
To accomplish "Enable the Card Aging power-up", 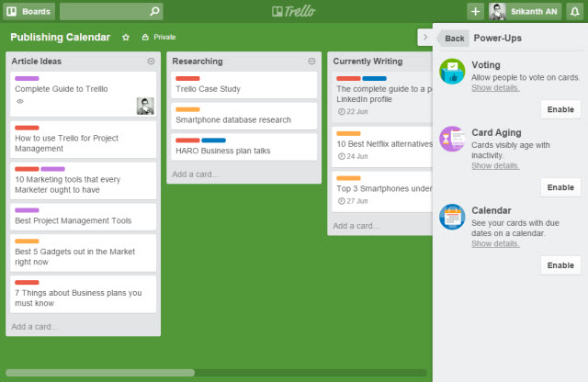I will 560,187.
